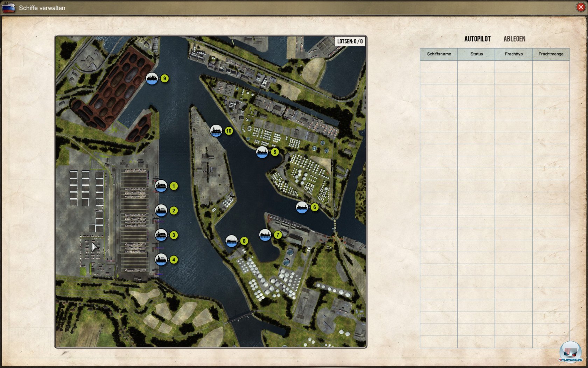This screenshot has height=368, width=588.
Task: Click ship icon at berth 6
Action: pos(302,207)
